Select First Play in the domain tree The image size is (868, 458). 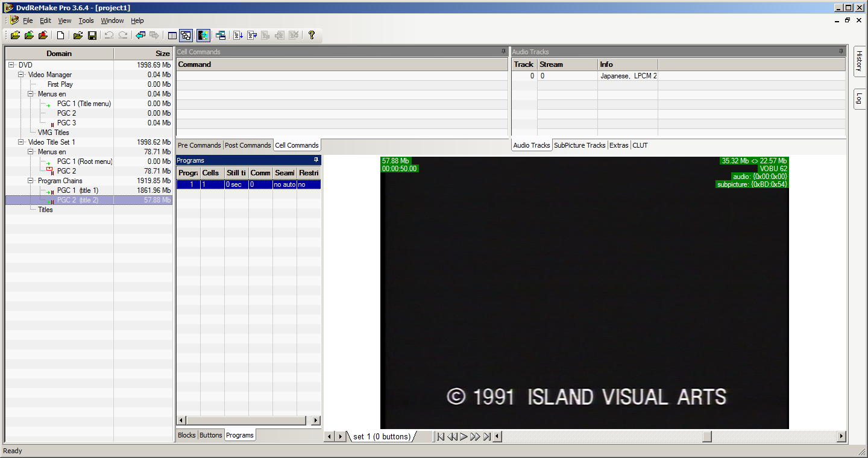coord(60,84)
